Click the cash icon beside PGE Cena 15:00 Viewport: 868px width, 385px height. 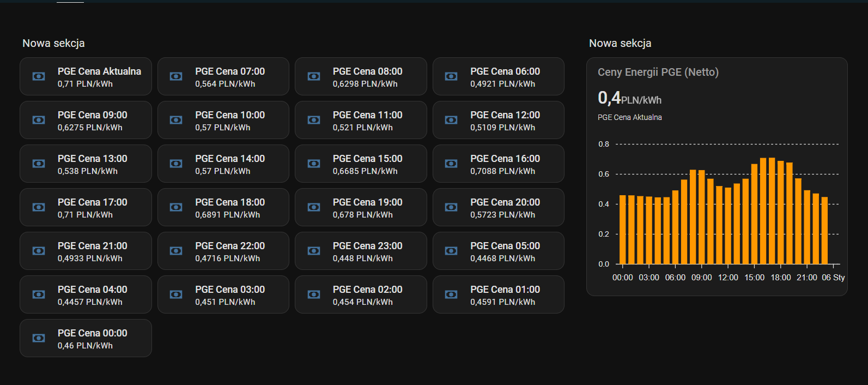point(314,164)
